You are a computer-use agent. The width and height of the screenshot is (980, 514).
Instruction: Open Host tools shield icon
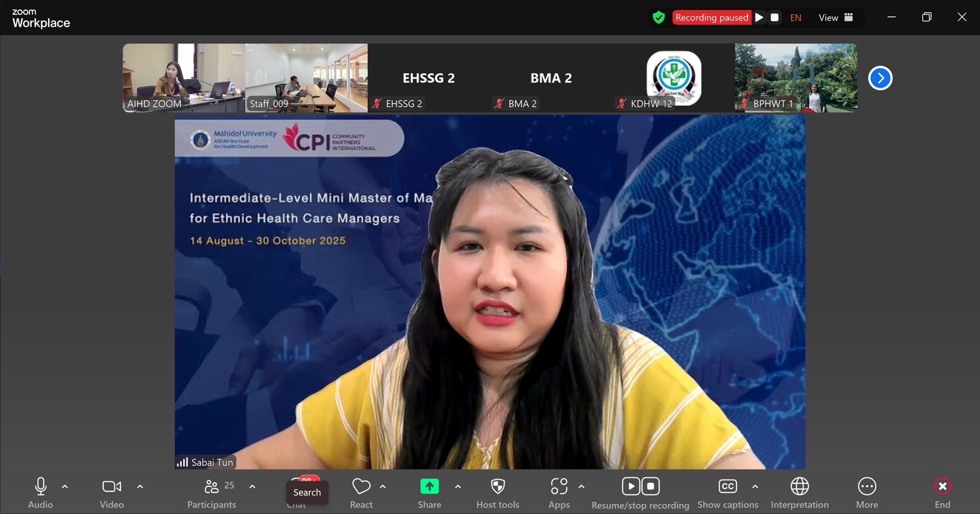coord(498,487)
